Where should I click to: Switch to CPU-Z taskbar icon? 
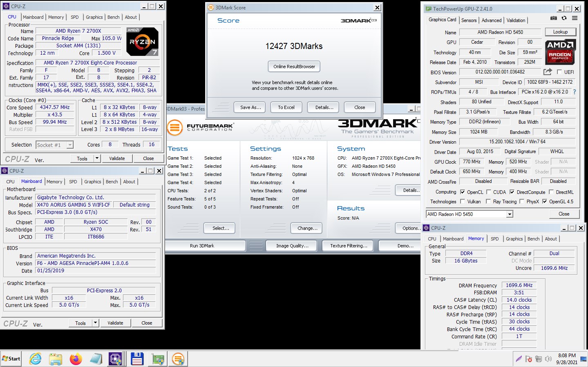tap(116, 359)
